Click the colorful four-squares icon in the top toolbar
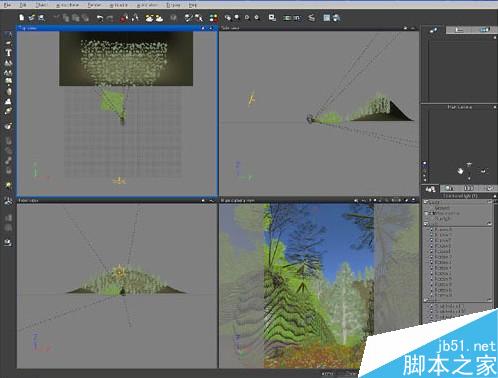Screen dimensions: 498x378 213,18
